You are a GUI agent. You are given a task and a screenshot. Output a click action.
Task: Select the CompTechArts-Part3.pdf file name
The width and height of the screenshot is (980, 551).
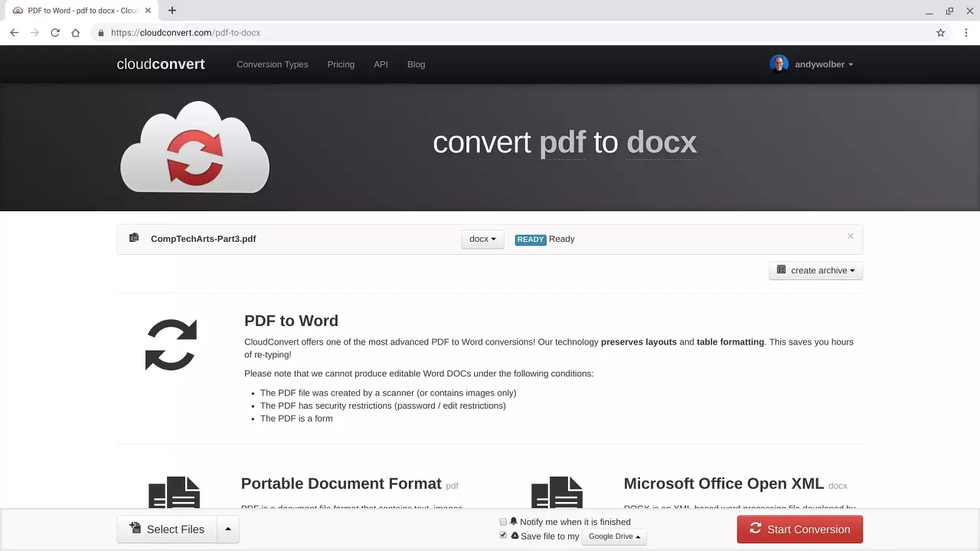[x=203, y=239]
